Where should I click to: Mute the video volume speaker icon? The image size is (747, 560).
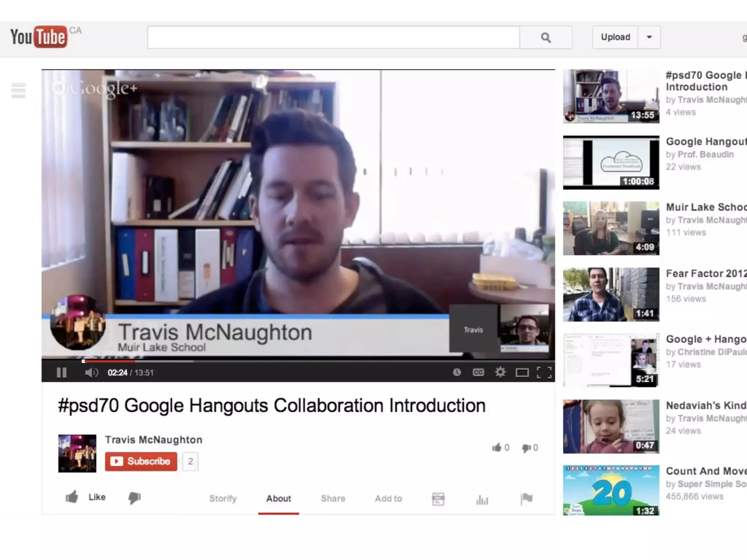[91, 373]
